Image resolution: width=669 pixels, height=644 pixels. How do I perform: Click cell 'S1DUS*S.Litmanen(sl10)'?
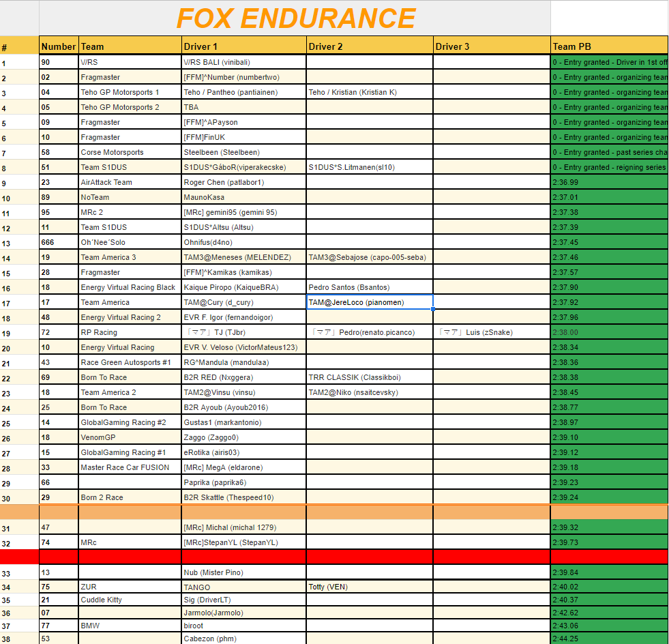[x=370, y=167]
